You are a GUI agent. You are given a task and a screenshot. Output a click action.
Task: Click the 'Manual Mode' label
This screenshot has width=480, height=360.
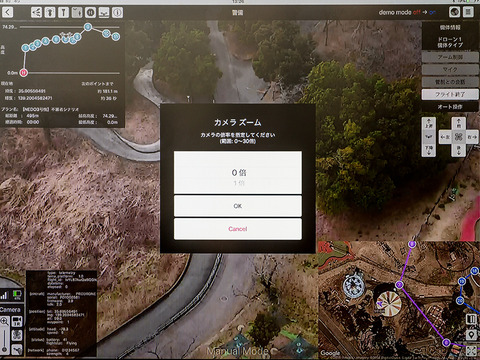[x=238, y=351]
